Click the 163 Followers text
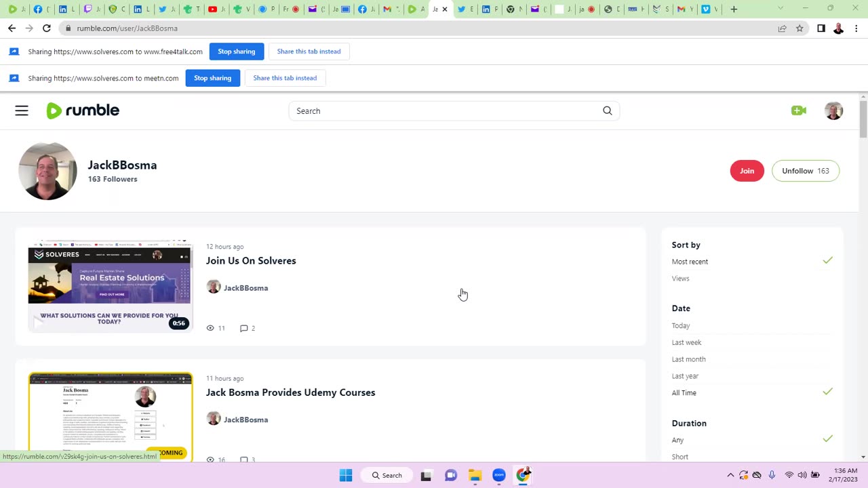Viewport: 868px width, 488px height. pyautogui.click(x=113, y=179)
